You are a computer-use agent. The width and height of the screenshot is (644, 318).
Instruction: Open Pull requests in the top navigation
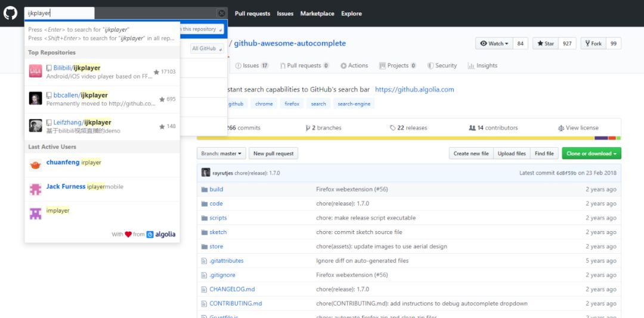point(252,14)
